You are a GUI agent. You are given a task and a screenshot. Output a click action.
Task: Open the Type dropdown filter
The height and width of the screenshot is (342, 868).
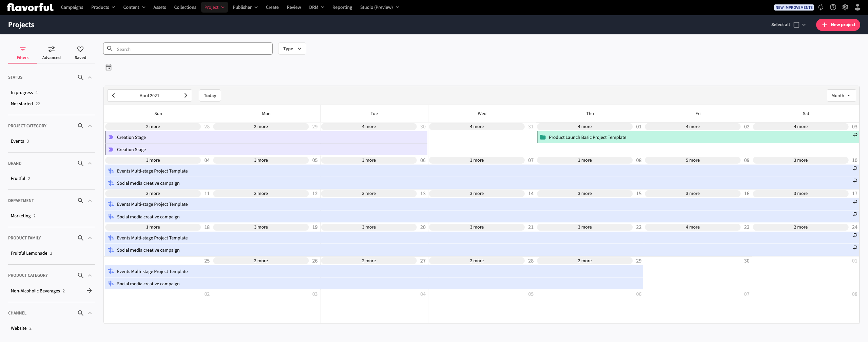292,49
